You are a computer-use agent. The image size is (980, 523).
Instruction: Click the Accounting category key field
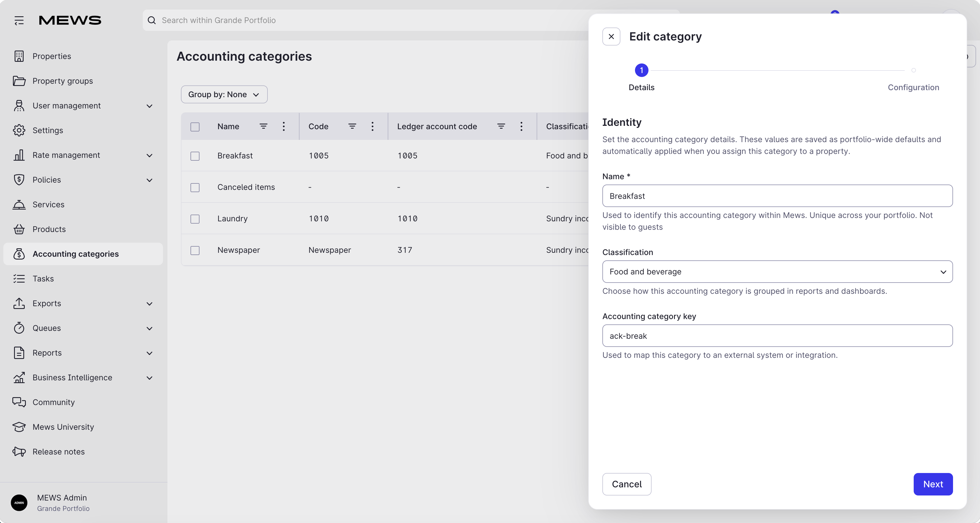tap(777, 336)
